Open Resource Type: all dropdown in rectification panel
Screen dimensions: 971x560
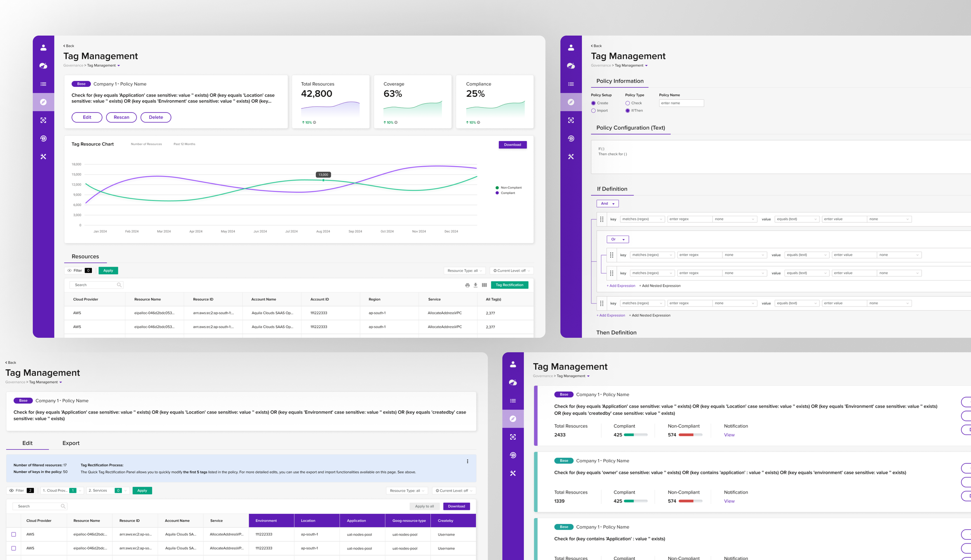[x=407, y=491]
